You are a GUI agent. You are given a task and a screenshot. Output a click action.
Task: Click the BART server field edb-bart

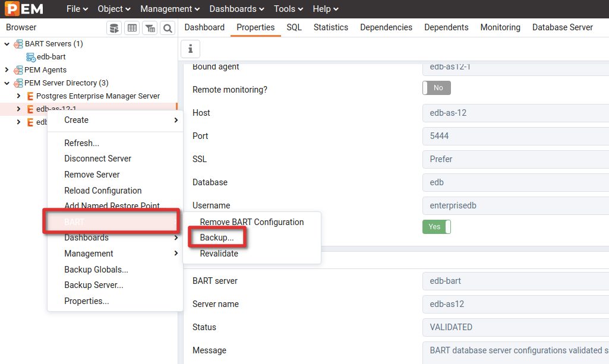pos(515,281)
